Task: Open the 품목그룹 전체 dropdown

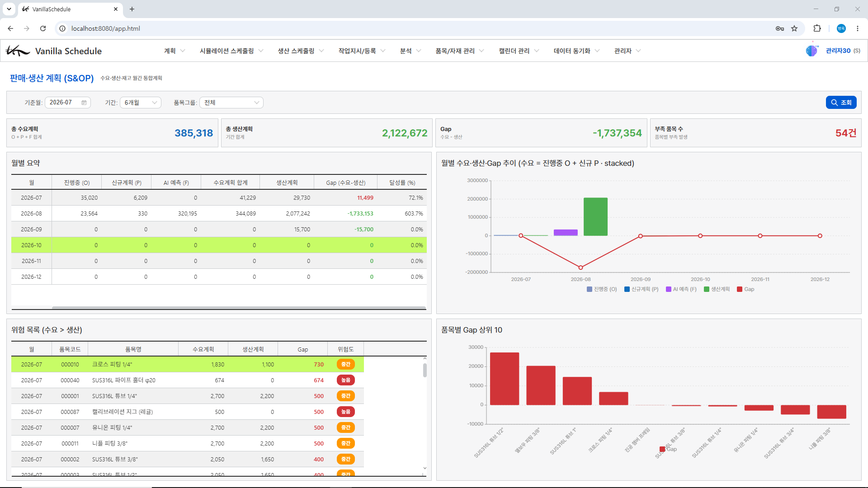Action: (x=231, y=103)
